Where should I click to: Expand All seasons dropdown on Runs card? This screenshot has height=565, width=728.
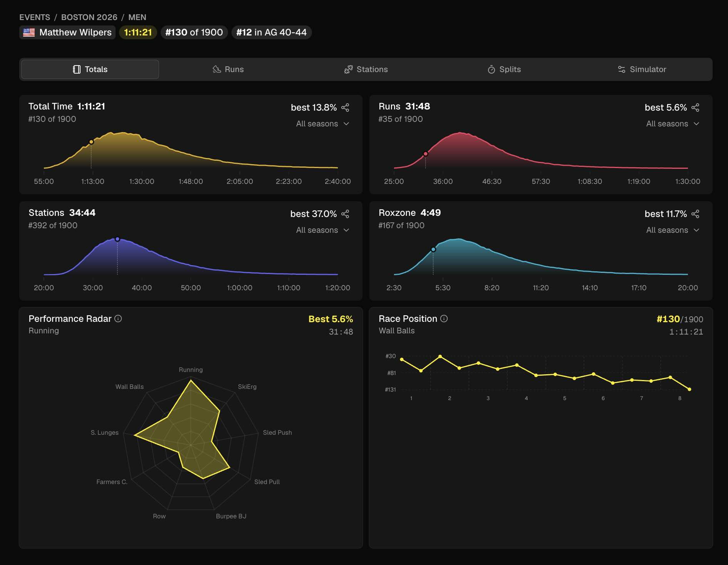click(x=673, y=124)
